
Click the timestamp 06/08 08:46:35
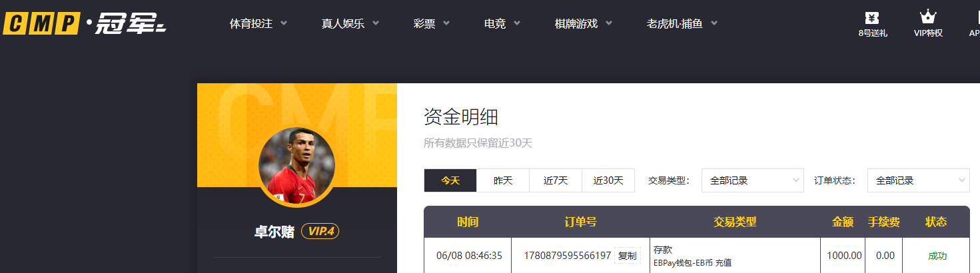469,256
